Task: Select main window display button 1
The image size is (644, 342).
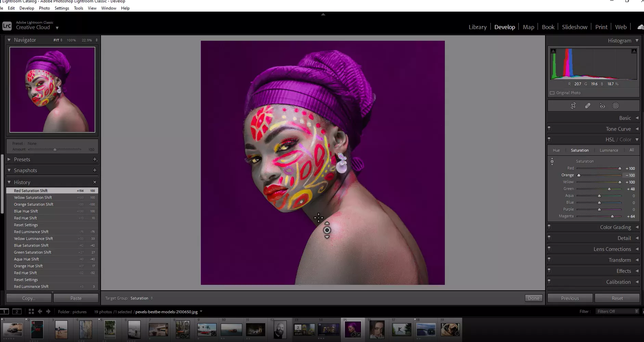Action: tap(4, 312)
